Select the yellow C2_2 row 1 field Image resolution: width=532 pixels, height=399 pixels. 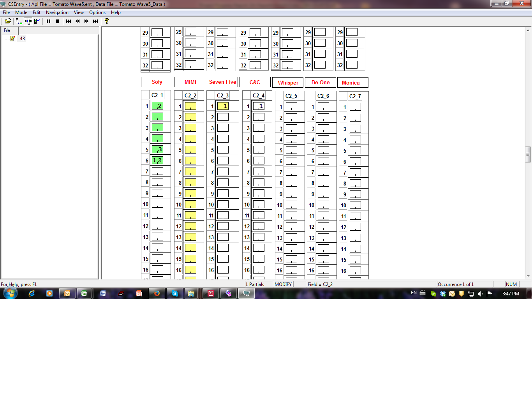(x=190, y=106)
